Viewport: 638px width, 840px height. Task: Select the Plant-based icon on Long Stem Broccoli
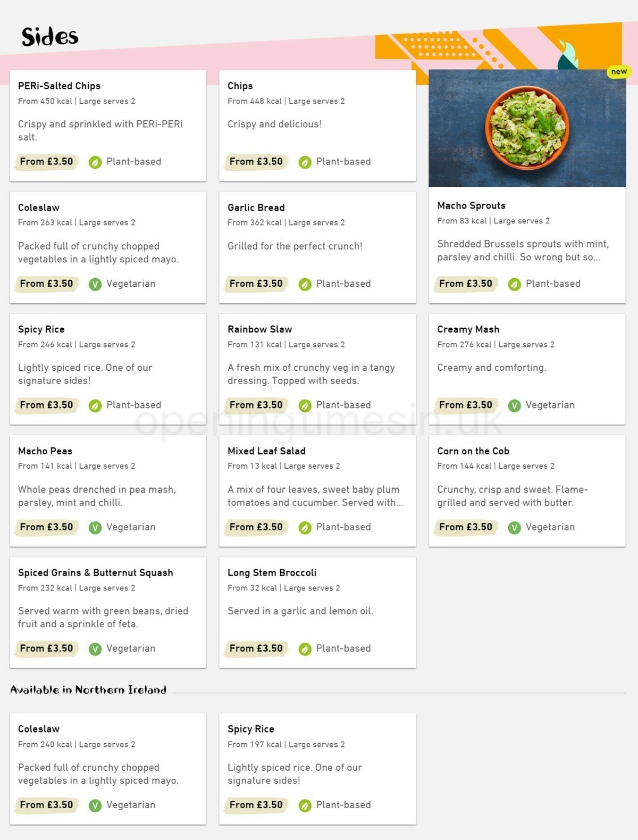305,648
